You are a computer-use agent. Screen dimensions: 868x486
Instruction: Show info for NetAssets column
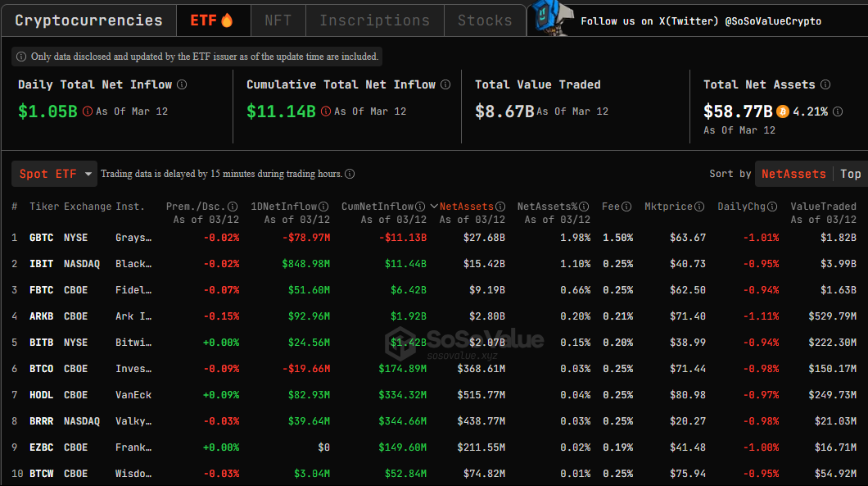[500, 207]
